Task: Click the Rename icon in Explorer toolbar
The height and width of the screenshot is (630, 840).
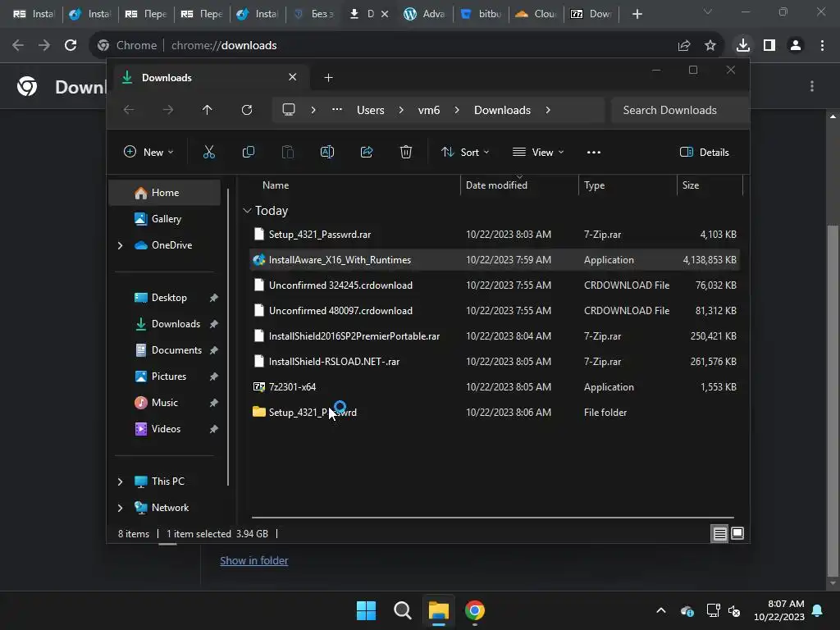Action: [326, 152]
